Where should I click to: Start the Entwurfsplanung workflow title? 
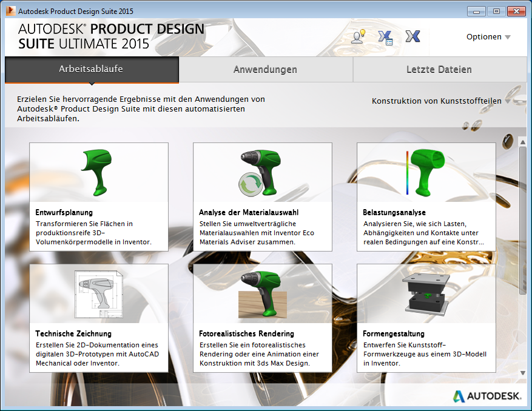click(x=64, y=213)
